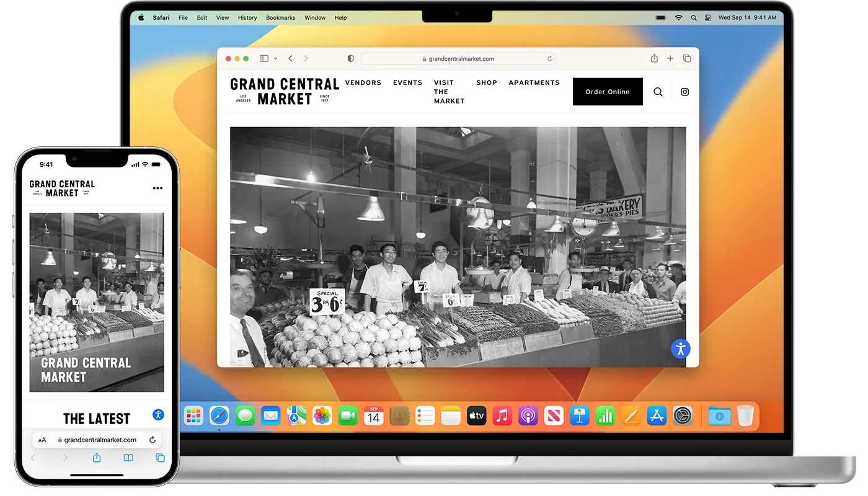Open the Edit menu

tap(202, 18)
